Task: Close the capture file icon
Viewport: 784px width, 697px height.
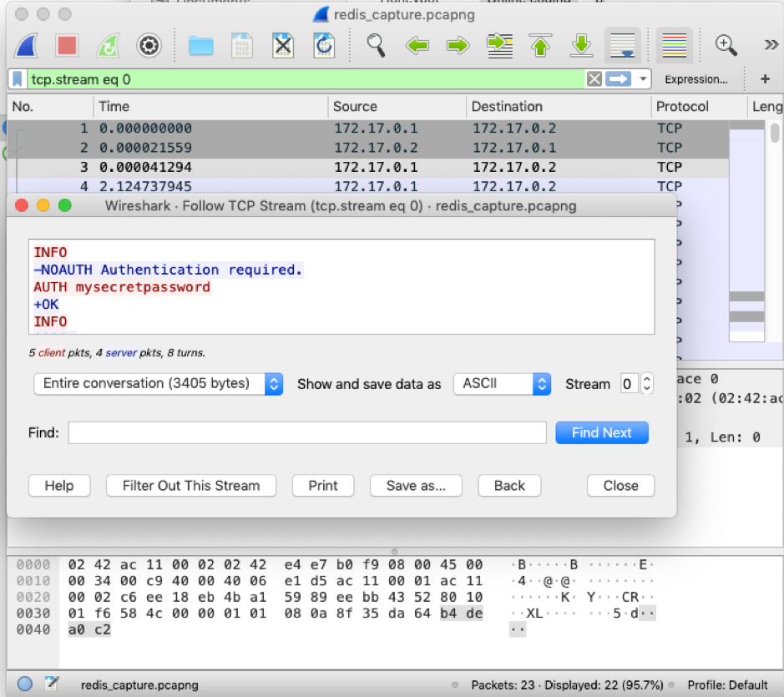Action: (283, 45)
